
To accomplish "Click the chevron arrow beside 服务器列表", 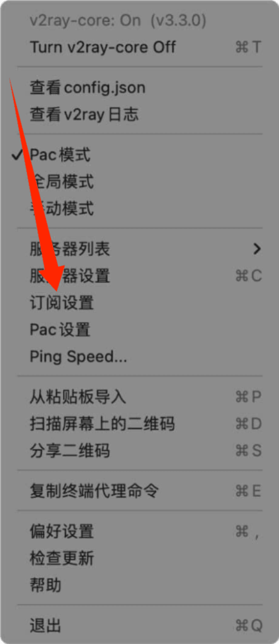I will click(257, 249).
